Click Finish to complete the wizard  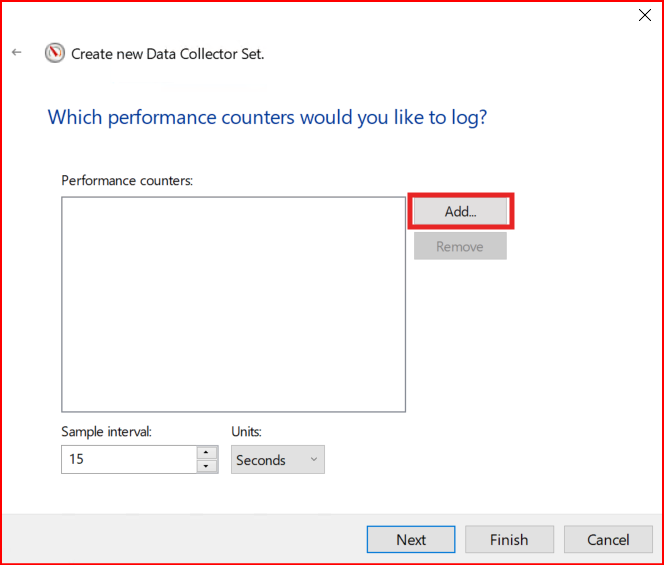(x=509, y=540)
